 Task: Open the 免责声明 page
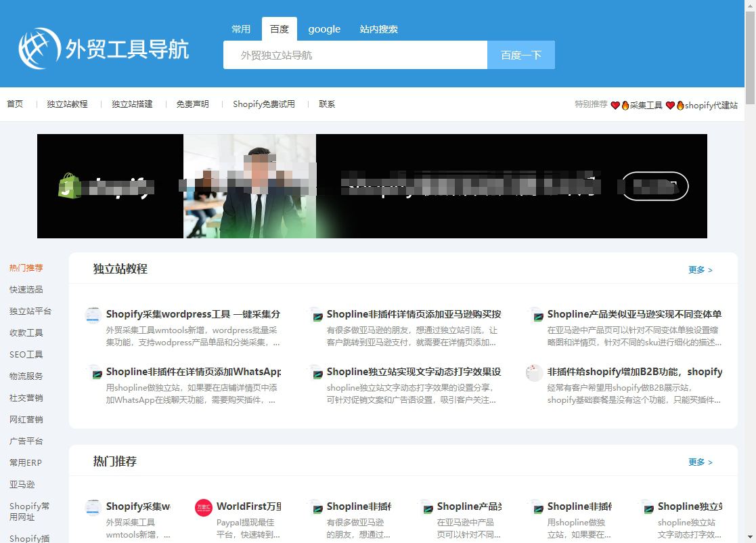click(x=192, y=104)
